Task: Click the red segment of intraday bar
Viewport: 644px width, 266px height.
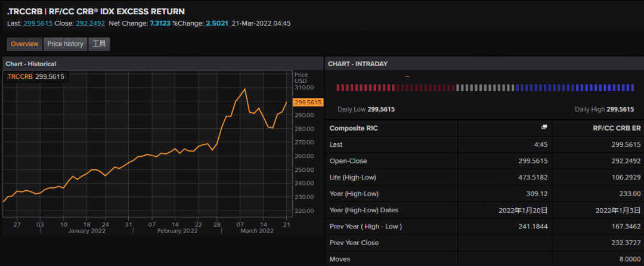Action: (x=395, y=88)
